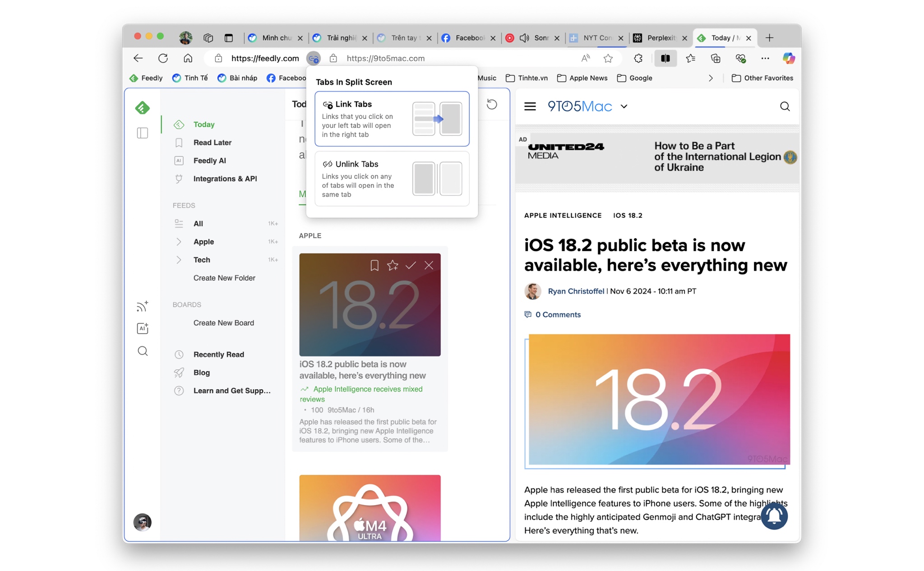Add page to favorites star icon
The width and height of the screenshot is (924, 571).
pos(608,58)
